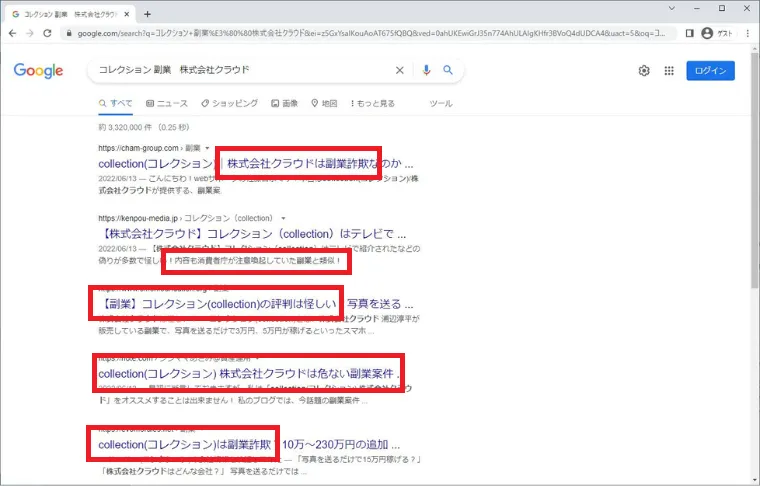This screenshot has width=760, height=486.
Task: Open the Google apps grid
Action: (x=669, y=71)
